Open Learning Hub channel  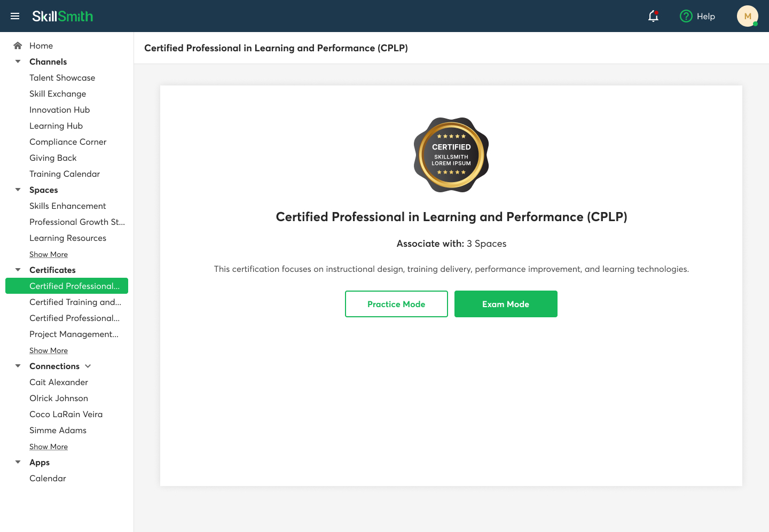click(x=56, y=126)
